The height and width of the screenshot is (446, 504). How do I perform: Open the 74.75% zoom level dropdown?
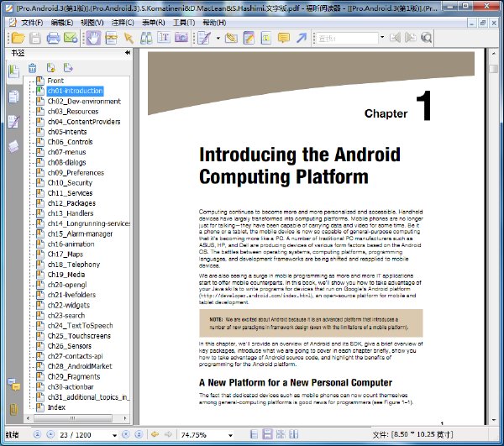[230, 435]
